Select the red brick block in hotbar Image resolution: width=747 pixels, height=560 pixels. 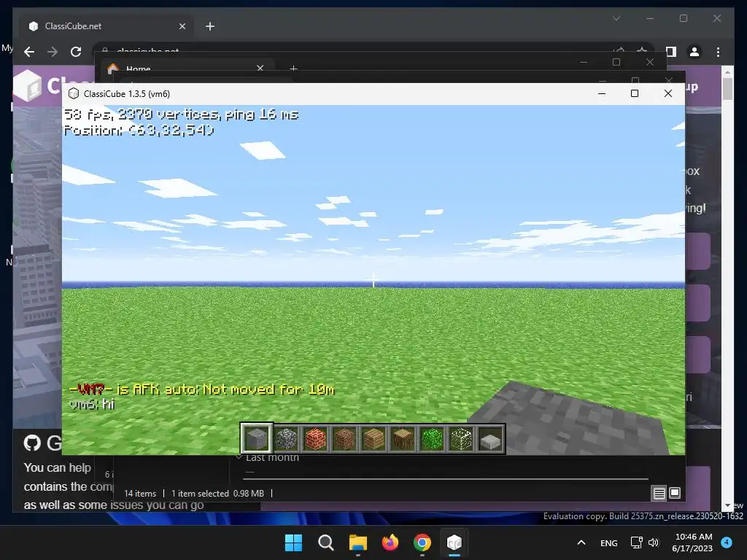pyautogui.click(x=315, y=438)
